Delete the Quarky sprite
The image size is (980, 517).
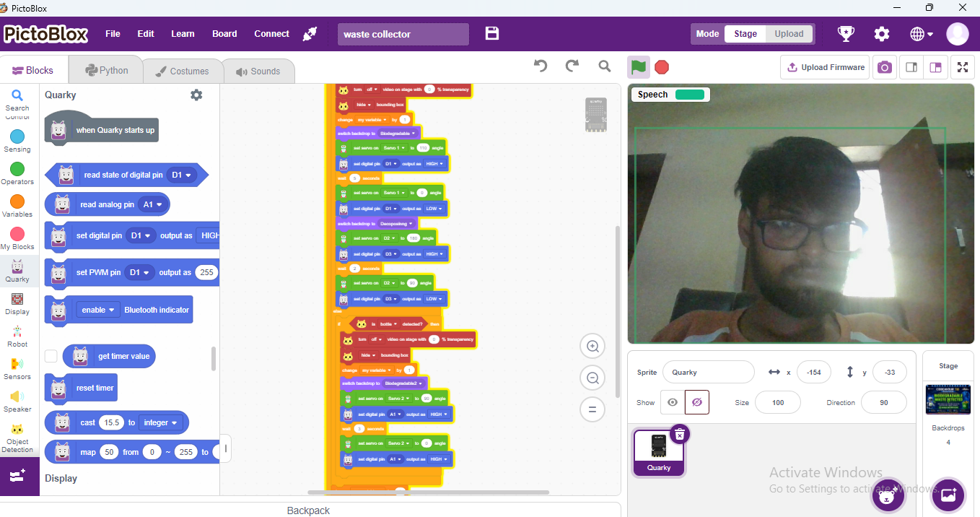tap(680, 433)
